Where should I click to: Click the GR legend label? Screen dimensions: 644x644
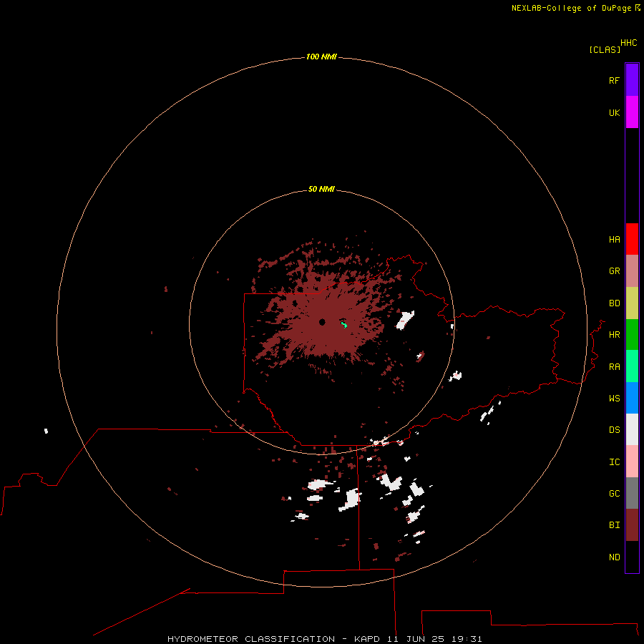pyautogui.click(x=614, y=271)
